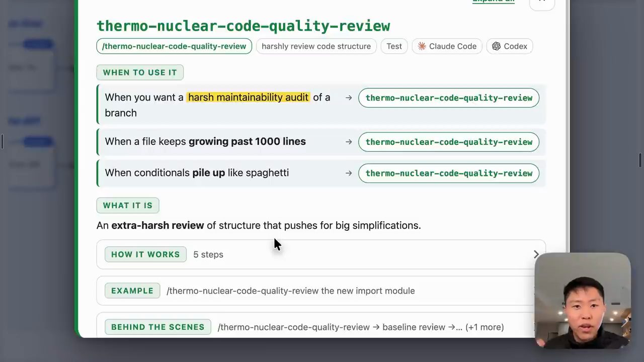Click the 'What It Is' label
This screenshot has width=644, height=362.
click(x=128, y=205)
